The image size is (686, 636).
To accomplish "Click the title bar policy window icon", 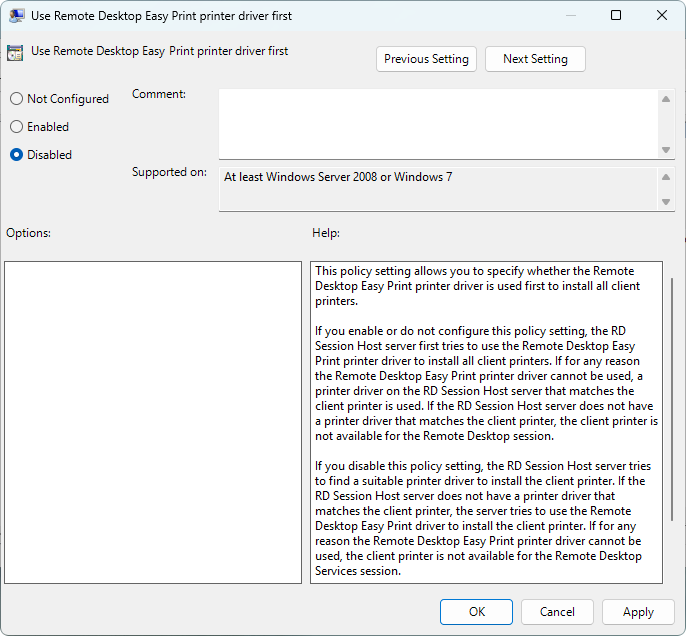I will point(16,16).
